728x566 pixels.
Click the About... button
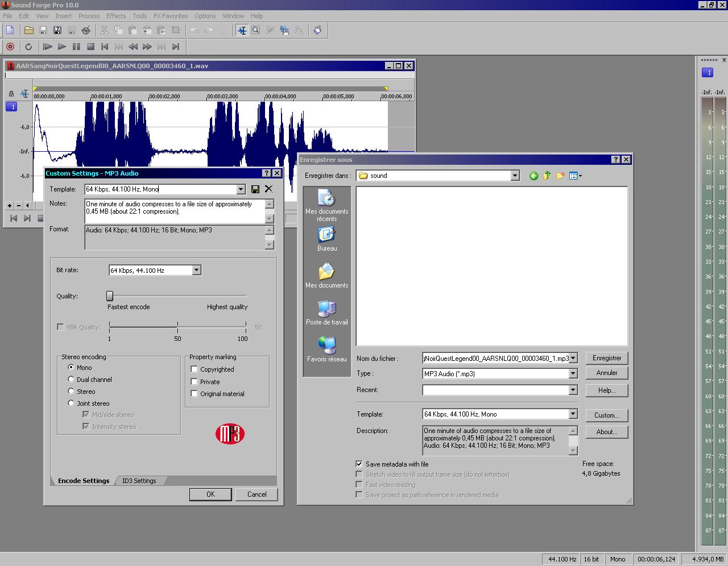tap(607, 432)
